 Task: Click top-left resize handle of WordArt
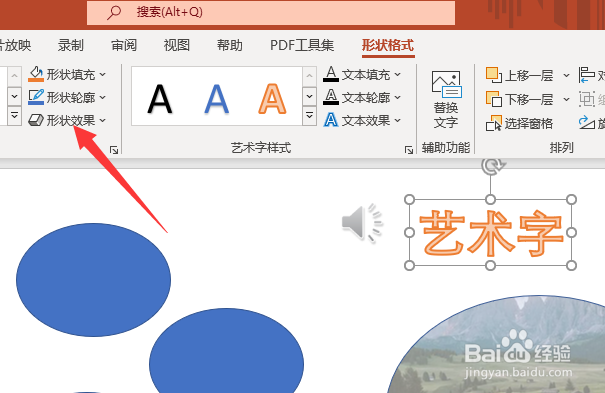pyautogui.click(x=409, y=199)
